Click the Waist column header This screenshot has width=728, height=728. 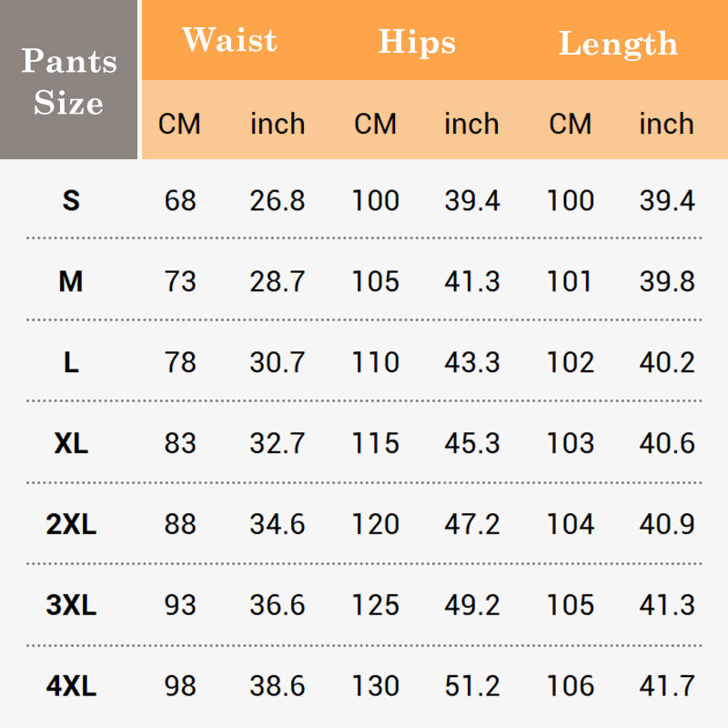228,41
